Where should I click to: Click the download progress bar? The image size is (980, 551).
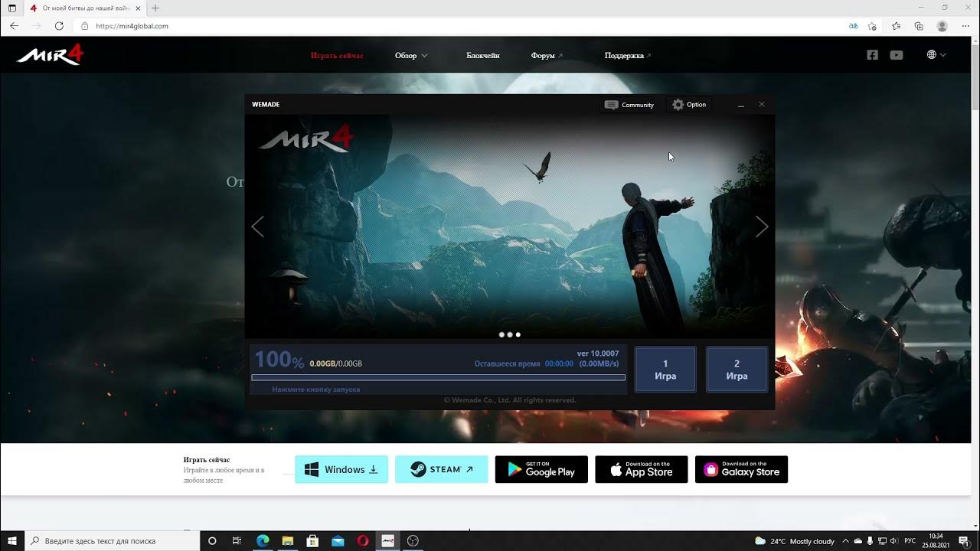(x=438, y=377)
